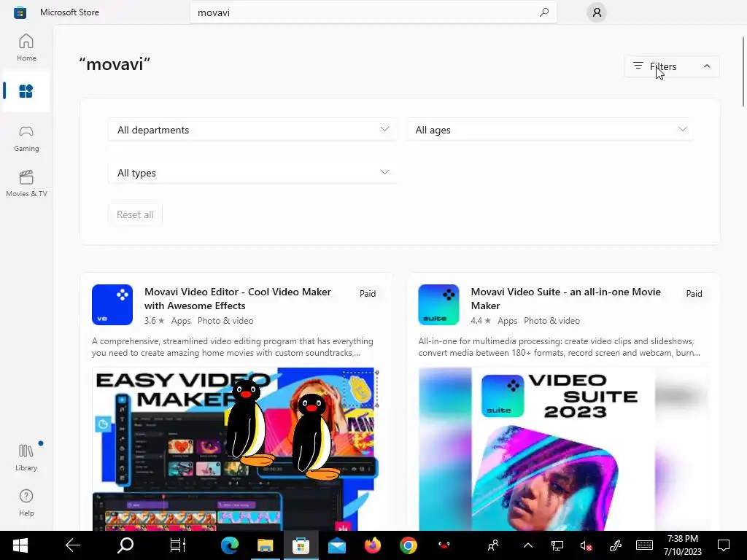Screen dimensions: 747x560
Task: Open Movavi Video Editor title link
Action: (238, 298)
